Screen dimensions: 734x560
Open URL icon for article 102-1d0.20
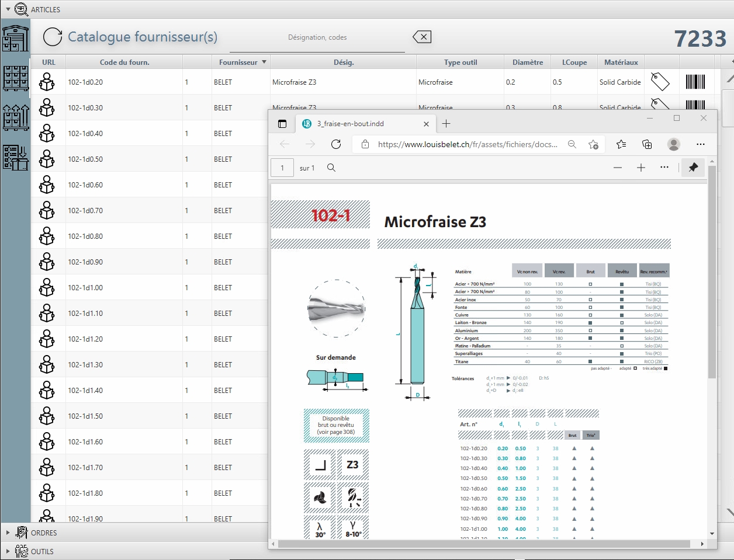[x=47, y=82]
